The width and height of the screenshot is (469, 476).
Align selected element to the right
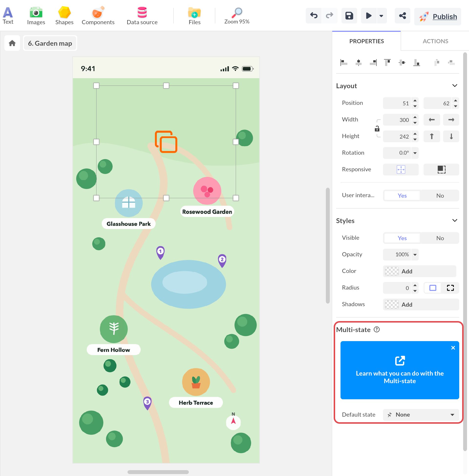(373, 63)
